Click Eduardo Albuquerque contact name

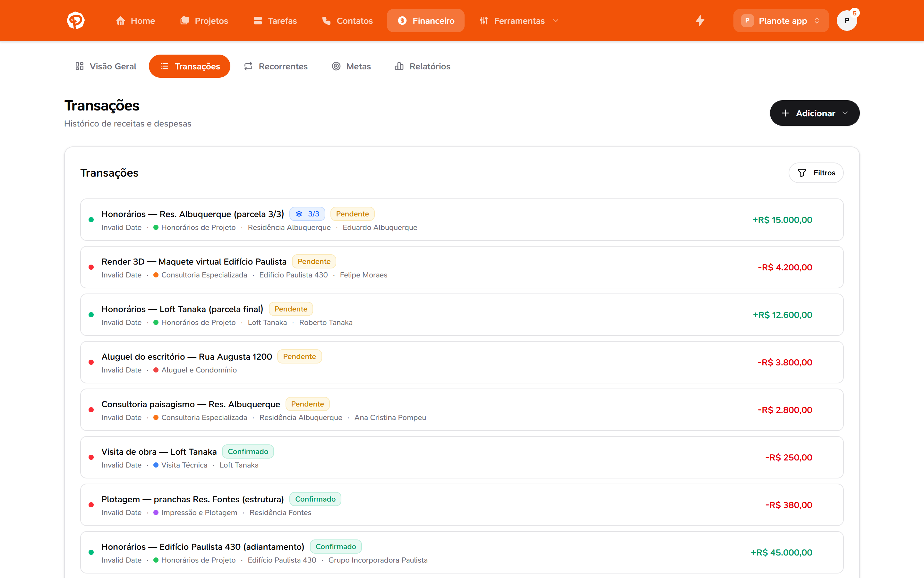point(380,227)
